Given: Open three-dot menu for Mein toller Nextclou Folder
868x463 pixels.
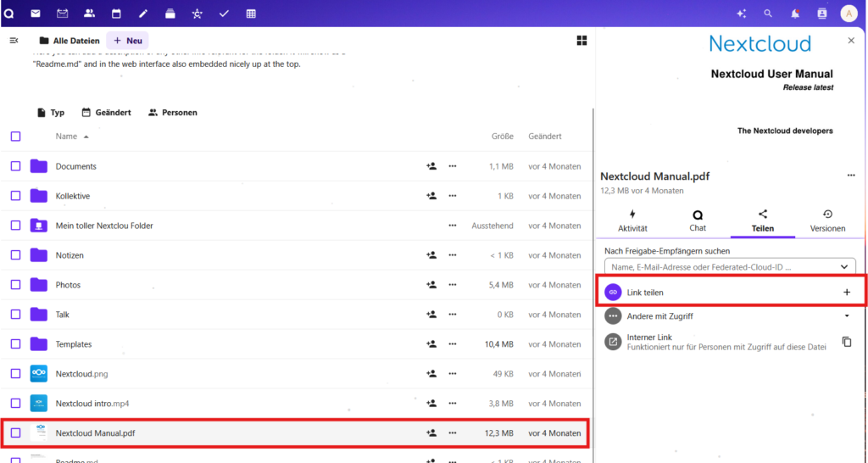Looking at the screenshot, I should point(453,226).
